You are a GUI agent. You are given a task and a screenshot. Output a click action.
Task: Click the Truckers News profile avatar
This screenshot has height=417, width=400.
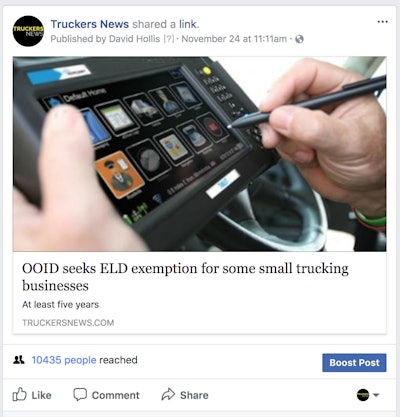click(x=28, y=31)
